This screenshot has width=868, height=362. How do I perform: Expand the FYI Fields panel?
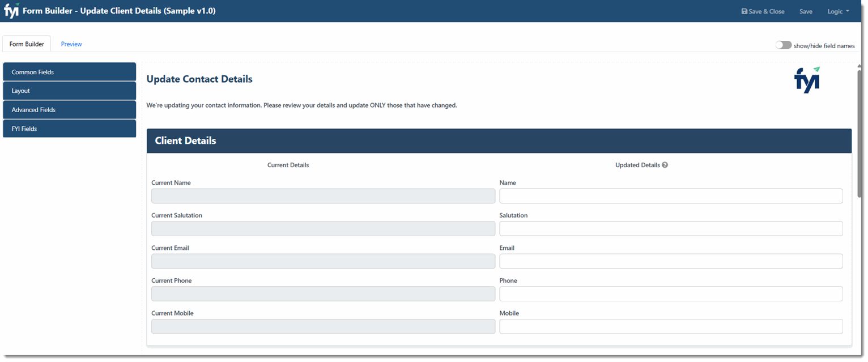[70, 129]
